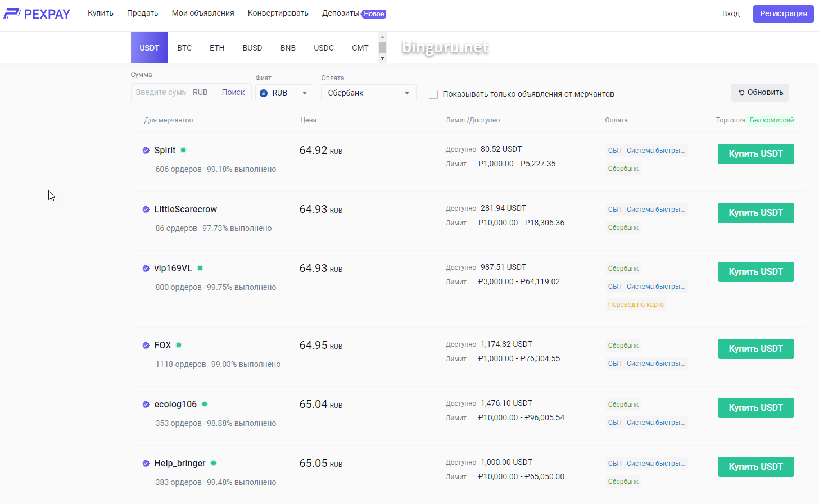Open vip169VL merchant profile name
819x504 pixels.
tap(173, 268)
